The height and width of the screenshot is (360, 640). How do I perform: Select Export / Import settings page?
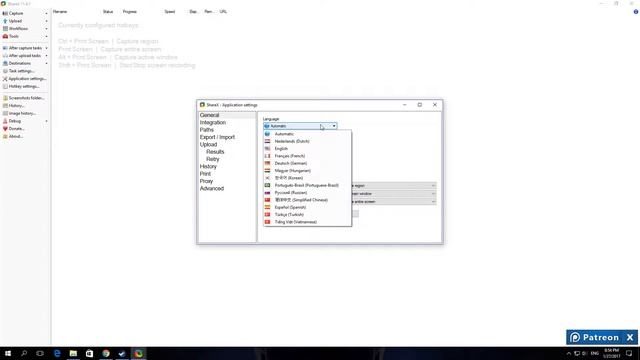click(x=217, y=137)
